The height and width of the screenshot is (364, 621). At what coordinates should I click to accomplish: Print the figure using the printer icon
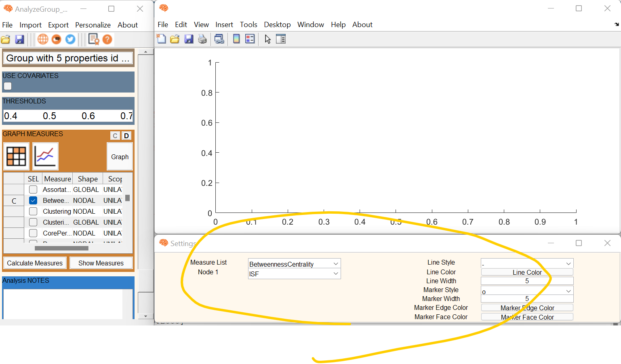click(202, 39)
